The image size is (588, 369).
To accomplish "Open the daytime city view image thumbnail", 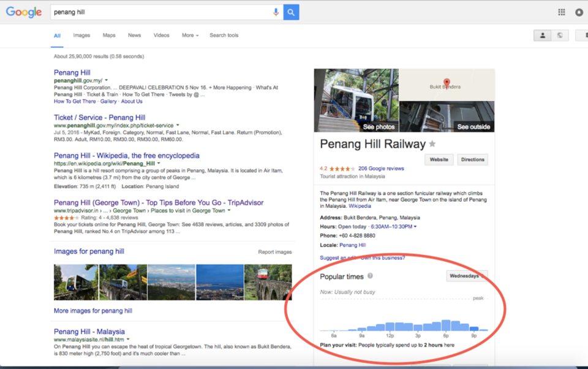I will coord(171,283).
